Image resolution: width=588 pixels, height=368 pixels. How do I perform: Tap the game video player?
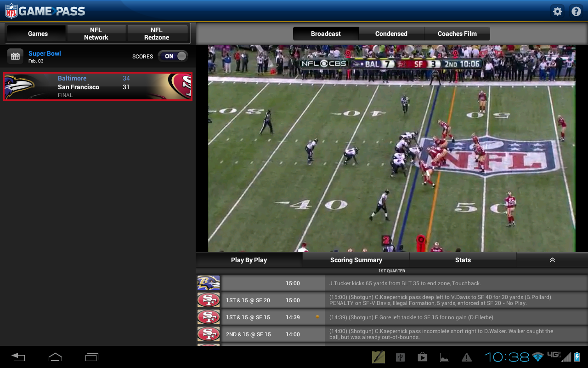[x=391, y=148]
